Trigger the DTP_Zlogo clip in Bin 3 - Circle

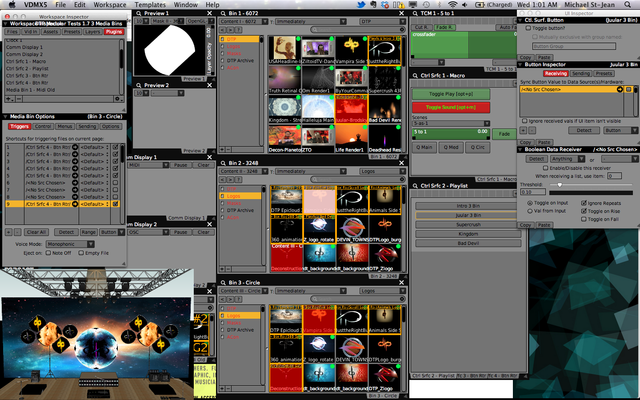coord(384,378)
